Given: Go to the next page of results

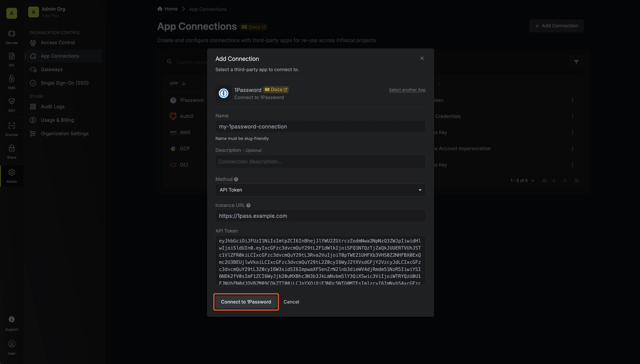Looking at the screenshot, I should click(x=565, y=181).
